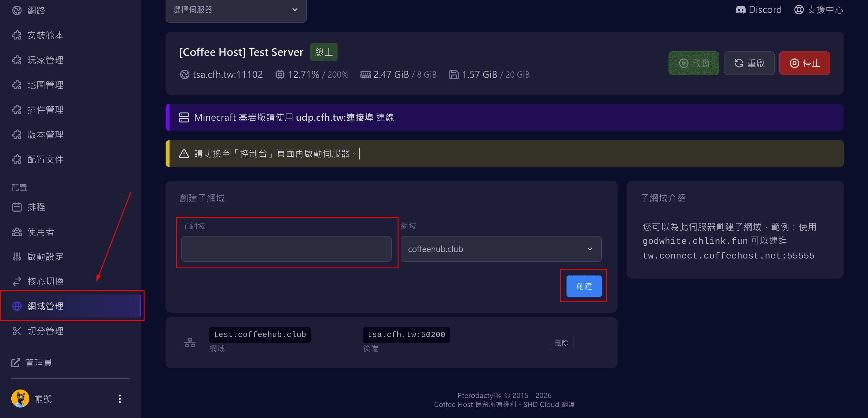The width and height of the screenshot is (868, 418).
Task: Open the account three-dot menu
Action: point(120,399)
